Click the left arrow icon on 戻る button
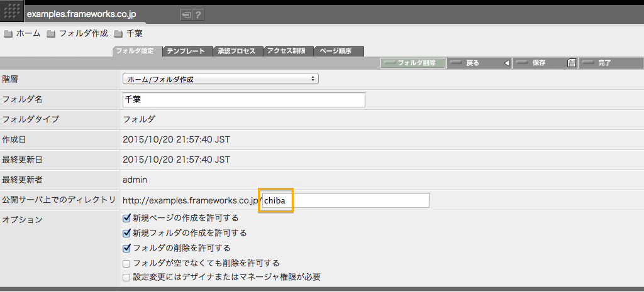This screenshot has height=292, width=644. [507, 63]
